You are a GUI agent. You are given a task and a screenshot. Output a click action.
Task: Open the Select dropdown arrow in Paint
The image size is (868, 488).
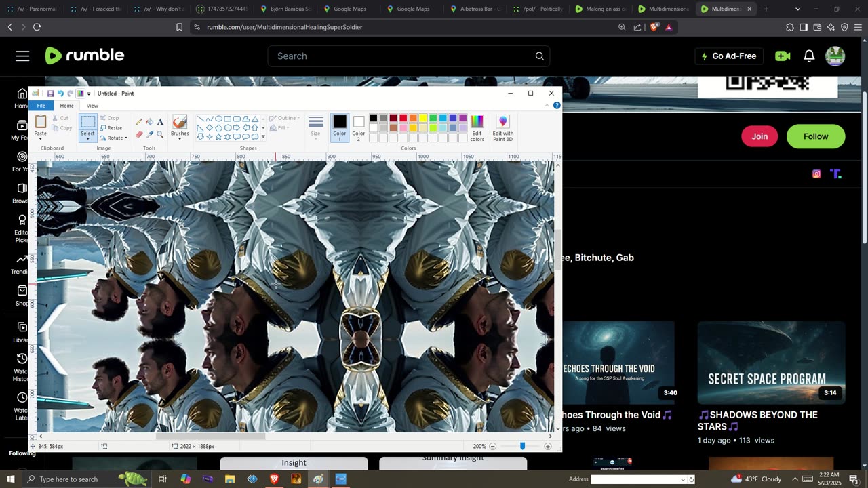click(x=87, y=138)
